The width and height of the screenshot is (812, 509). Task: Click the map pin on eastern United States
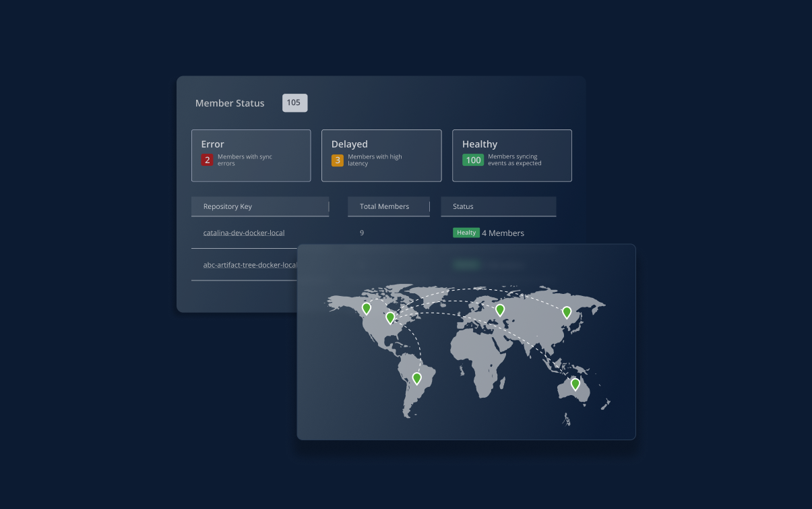click(390, 317)
